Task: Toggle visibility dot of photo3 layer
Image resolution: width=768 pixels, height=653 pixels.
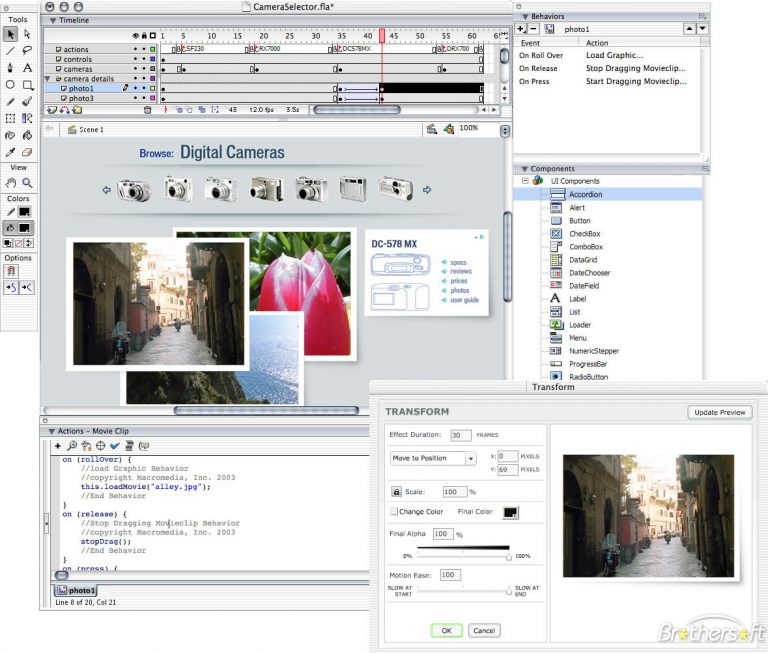Action: (x=136, y=98)
